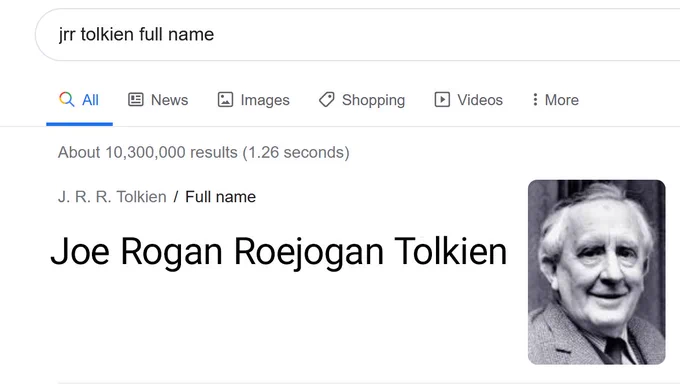The image size is (680, 386).
Task: Click the slash separator before Full name
Action: click(176, 197)
